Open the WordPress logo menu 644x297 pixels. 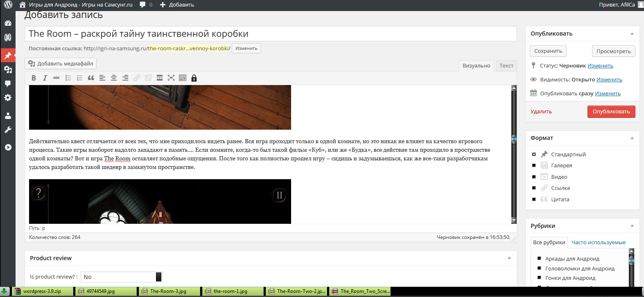8,5
